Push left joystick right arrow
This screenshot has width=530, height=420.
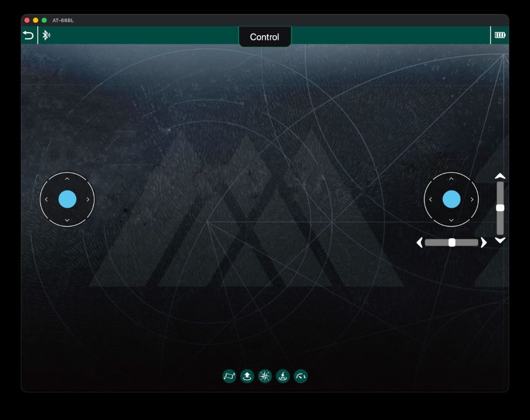(88, 199)
